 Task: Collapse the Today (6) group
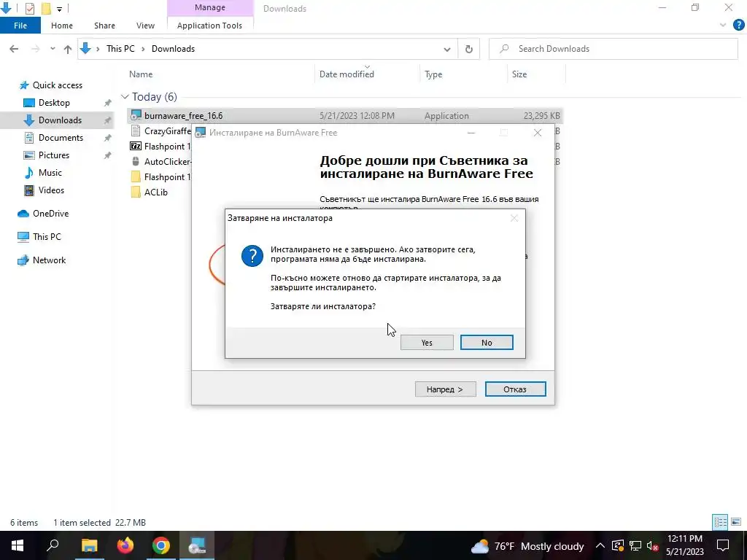[125, 97]
